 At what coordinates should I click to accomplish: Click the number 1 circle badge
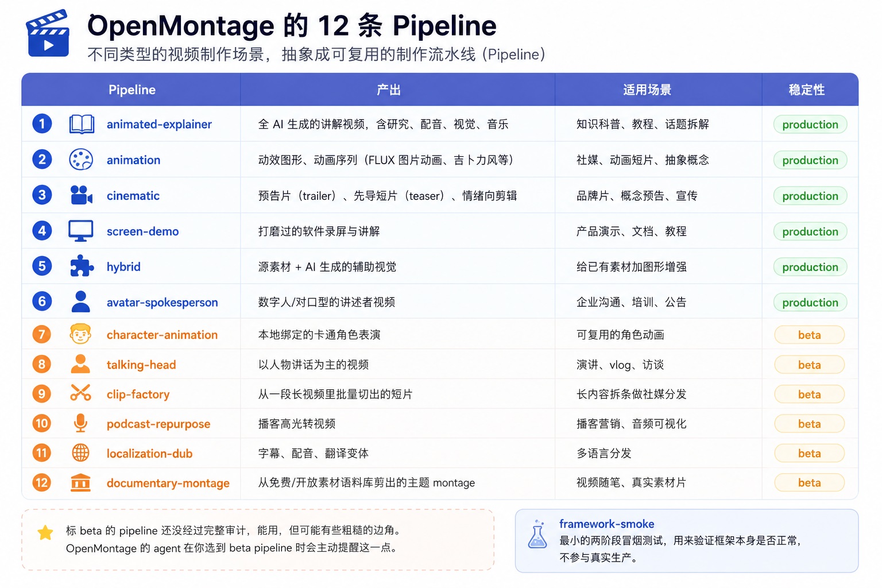click(x=42, y=123)
